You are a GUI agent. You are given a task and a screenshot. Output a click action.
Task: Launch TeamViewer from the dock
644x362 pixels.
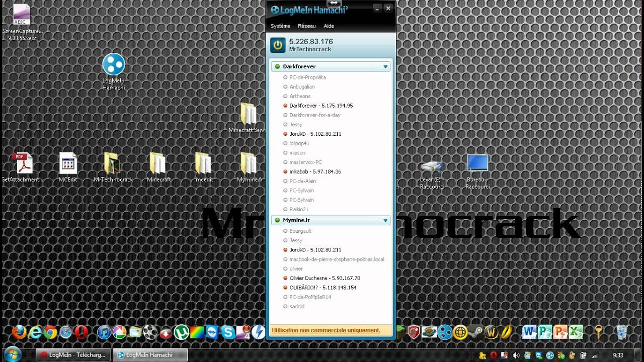coord(212,332)
